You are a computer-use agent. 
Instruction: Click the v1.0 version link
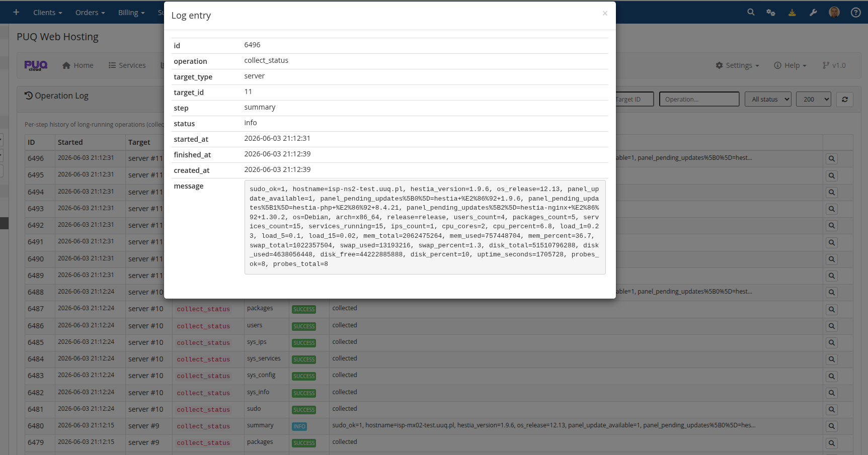coord(834,65)
